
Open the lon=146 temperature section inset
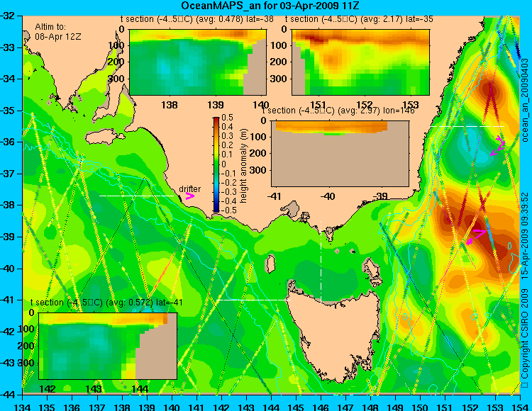[340, 154]
